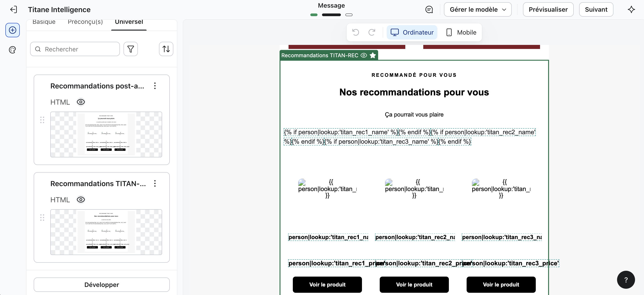Expand list with Développer button

pos(101,284)
